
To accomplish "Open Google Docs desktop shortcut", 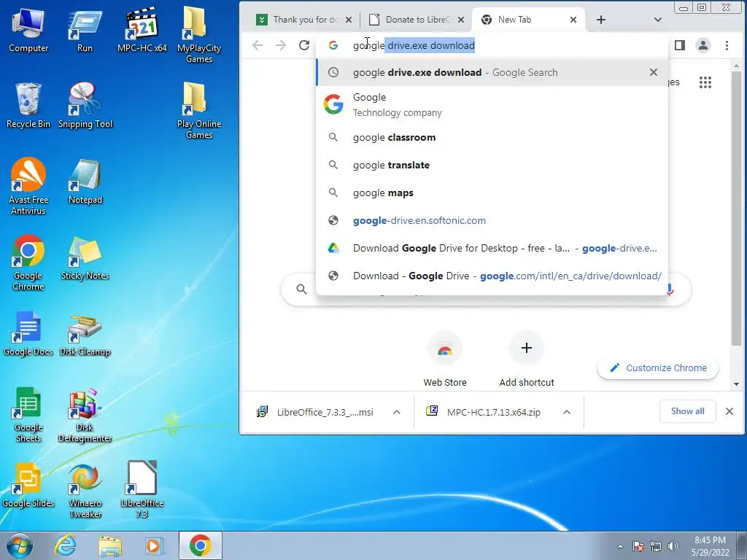I will click(x=28, y=333).
